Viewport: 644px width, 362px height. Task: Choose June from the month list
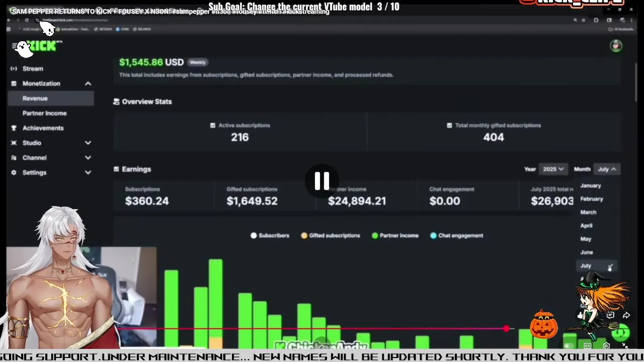(587, 252)
